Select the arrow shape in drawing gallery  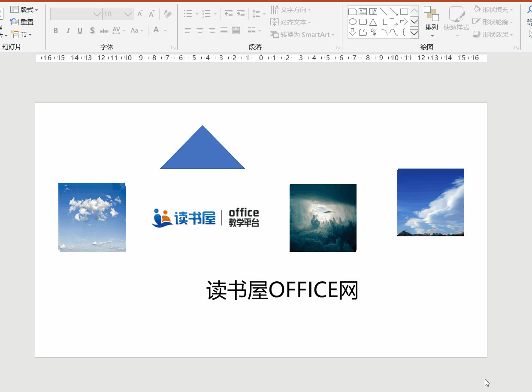(x=403, y=21)
